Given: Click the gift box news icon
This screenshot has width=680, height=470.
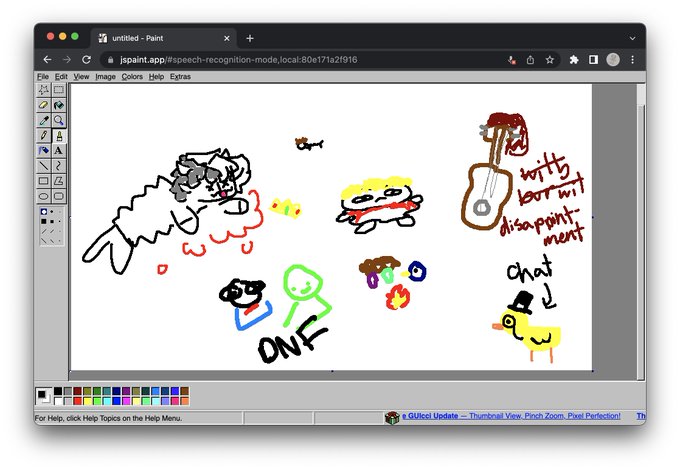Looking at the screenshot, I should click(x=392, y=418).
